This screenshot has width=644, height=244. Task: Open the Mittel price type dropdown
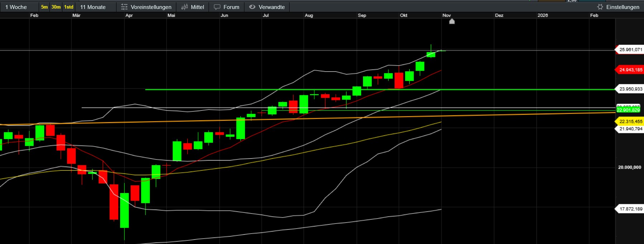(x=197, y=7)
